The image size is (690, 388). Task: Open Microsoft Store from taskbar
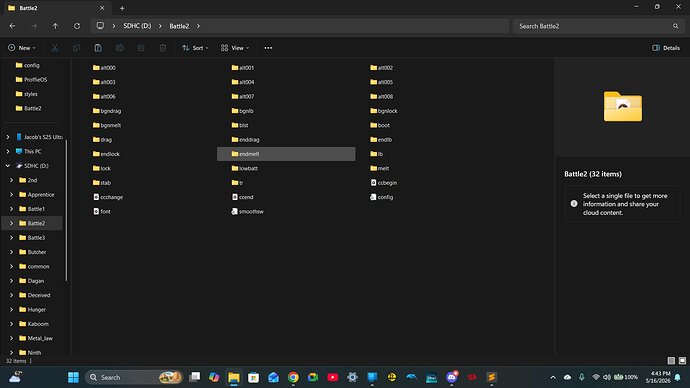253,377
